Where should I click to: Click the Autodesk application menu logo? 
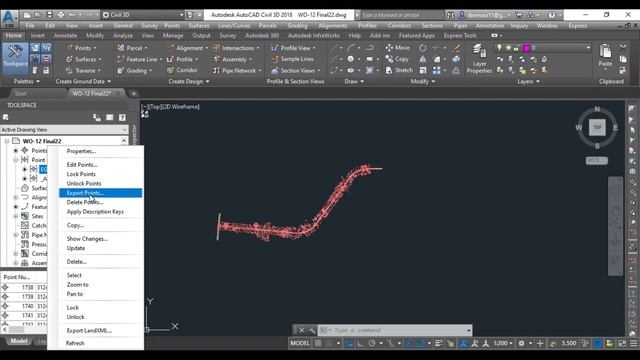point(9,18)
